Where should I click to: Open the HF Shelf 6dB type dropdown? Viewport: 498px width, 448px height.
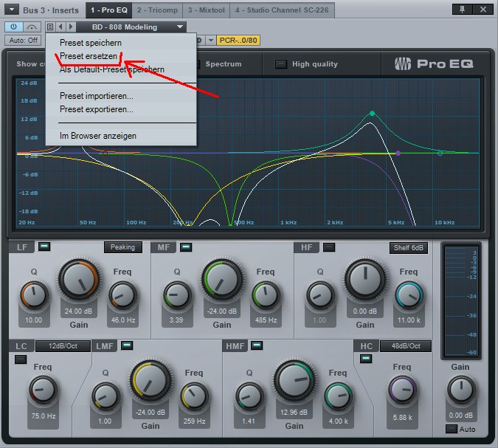coord(409,248)
